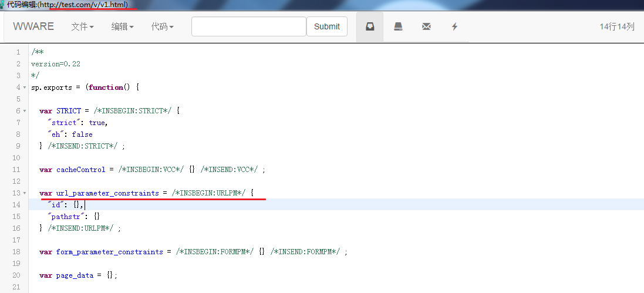The height and width of the screenshot is (293, 644).
Task: Click the 14行14列 cursor position indicator
Action: (x=617, y=26)
